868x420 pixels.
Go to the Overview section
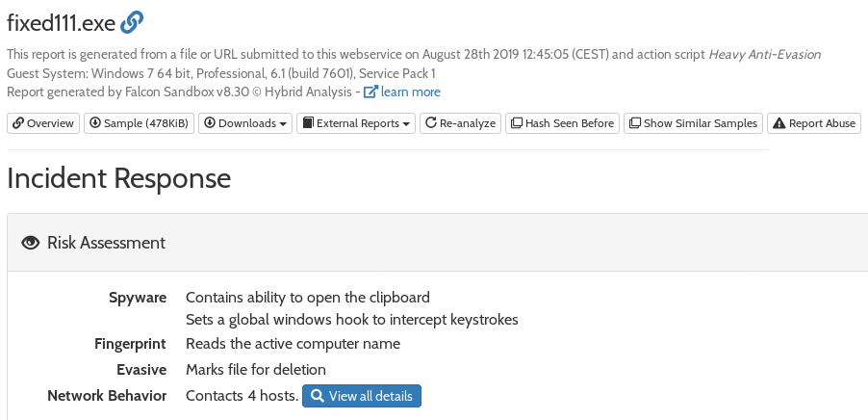(43, 123)
